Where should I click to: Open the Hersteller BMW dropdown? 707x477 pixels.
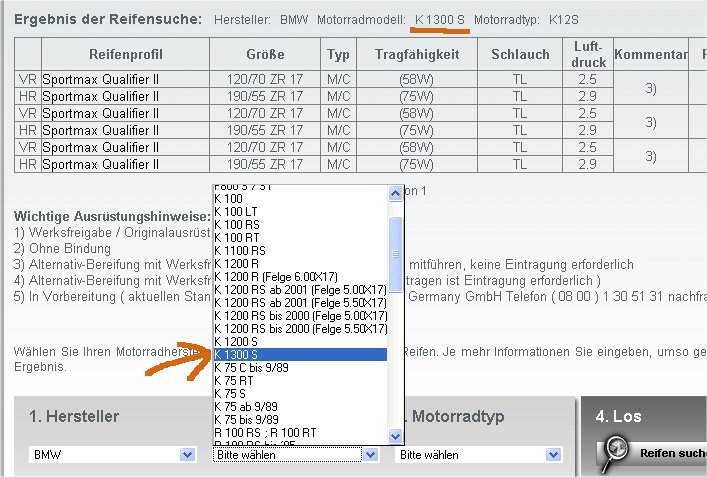point(113,454)
